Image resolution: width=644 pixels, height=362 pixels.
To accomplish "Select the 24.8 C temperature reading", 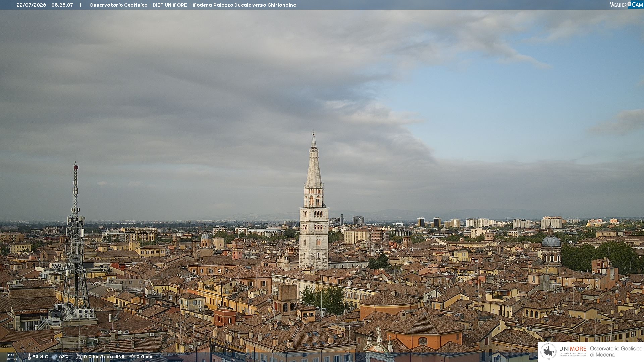I will click(x=40, y=357).
